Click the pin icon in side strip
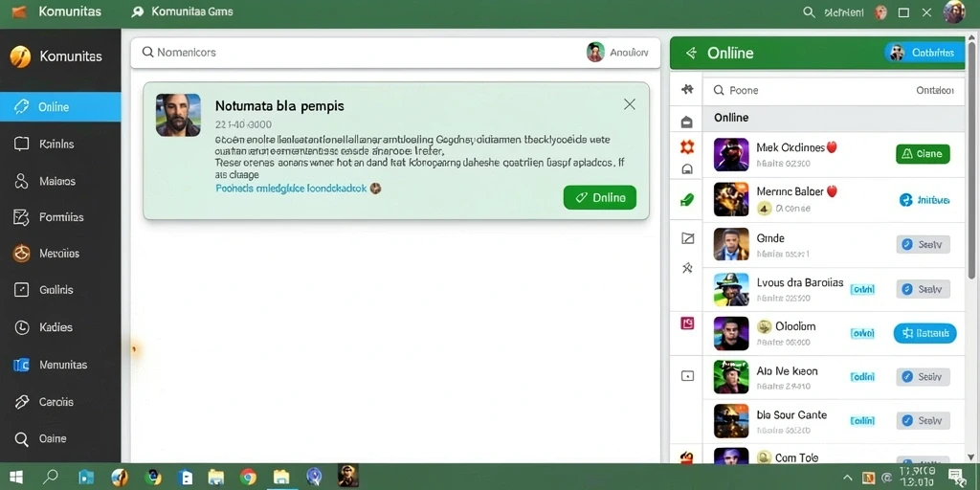The height and width of the screenshot is (490, 980). tap(687, 268)
